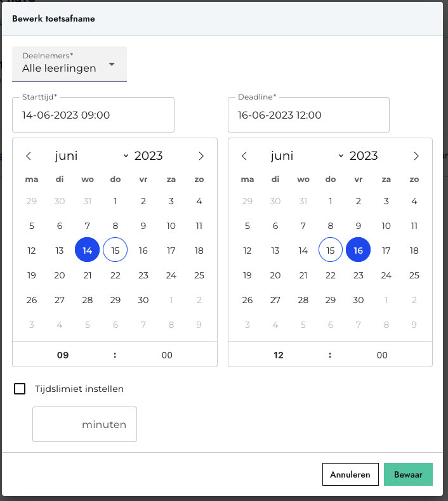The width and height of the screenshot is (448, 501).
Task: Go to previous month in Deadline calendar
Action: (x=244, y=156)
